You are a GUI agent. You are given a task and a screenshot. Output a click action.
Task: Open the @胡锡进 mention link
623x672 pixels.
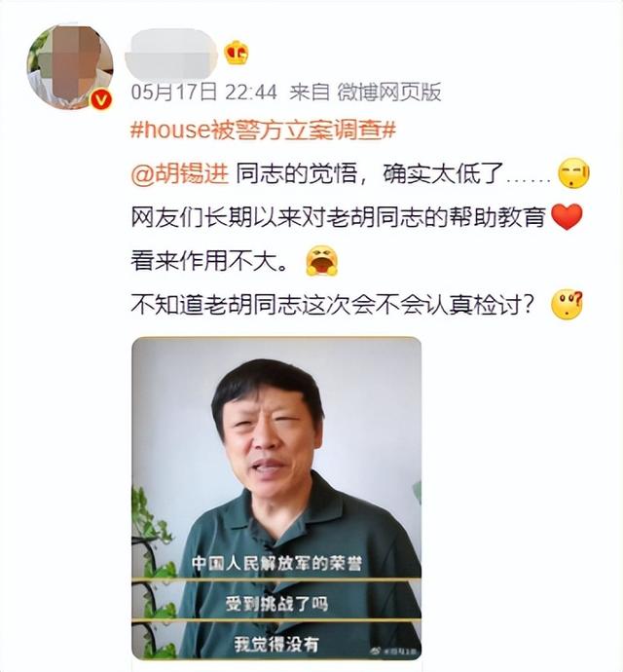point(179,173)
